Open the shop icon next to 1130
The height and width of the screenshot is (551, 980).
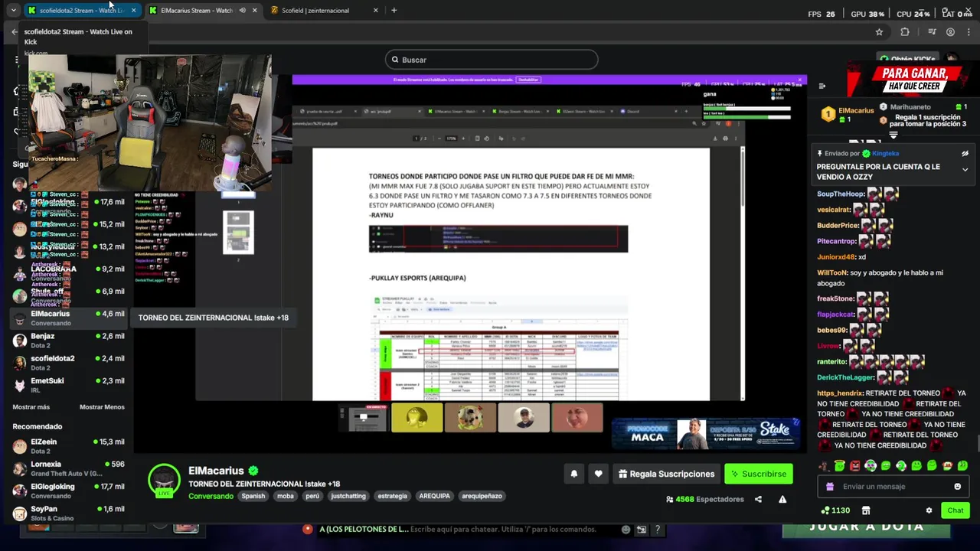tap(866, 510)
